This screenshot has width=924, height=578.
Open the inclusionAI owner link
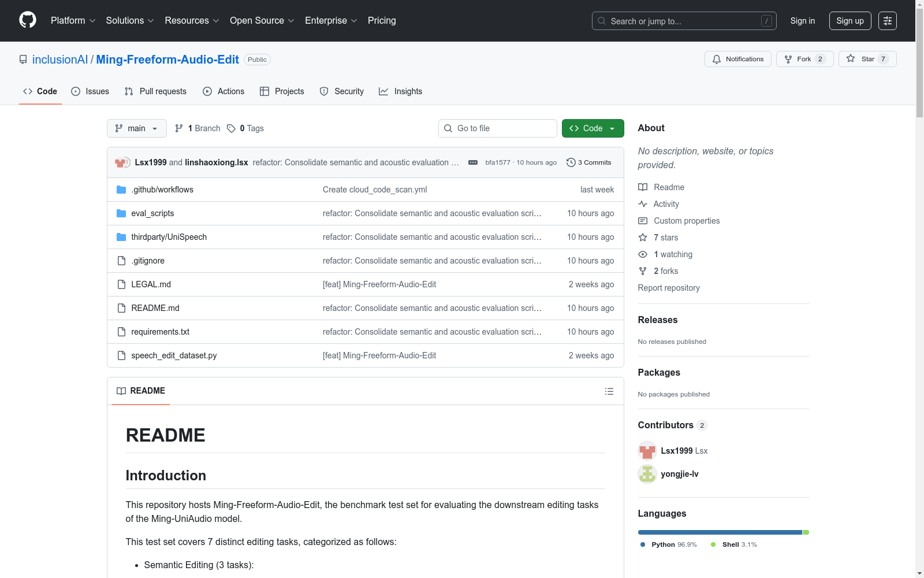click(60, 60)
